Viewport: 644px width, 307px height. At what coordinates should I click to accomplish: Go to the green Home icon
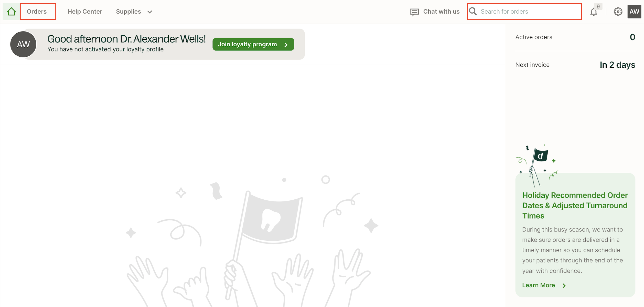pos(11,12)
